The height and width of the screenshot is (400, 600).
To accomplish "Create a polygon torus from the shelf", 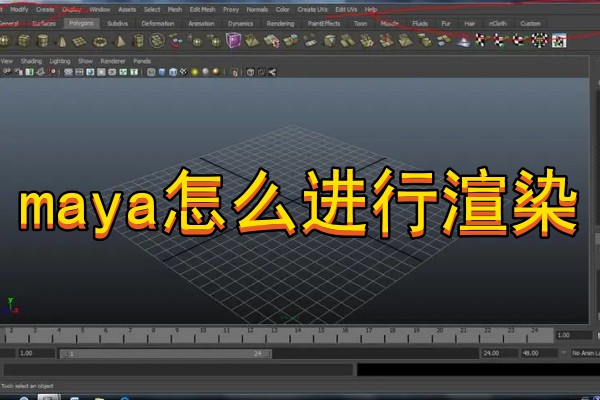I will pos(100,41).
